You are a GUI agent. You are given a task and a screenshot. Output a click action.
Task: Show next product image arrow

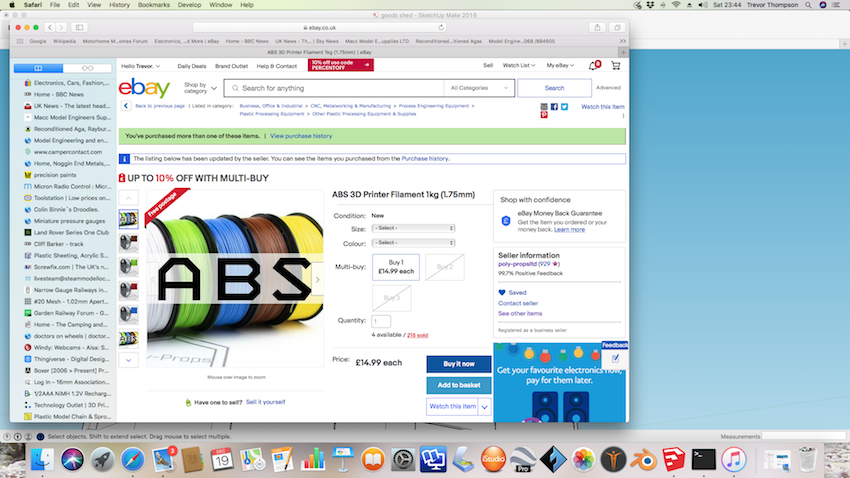click(x=317, y=280)
